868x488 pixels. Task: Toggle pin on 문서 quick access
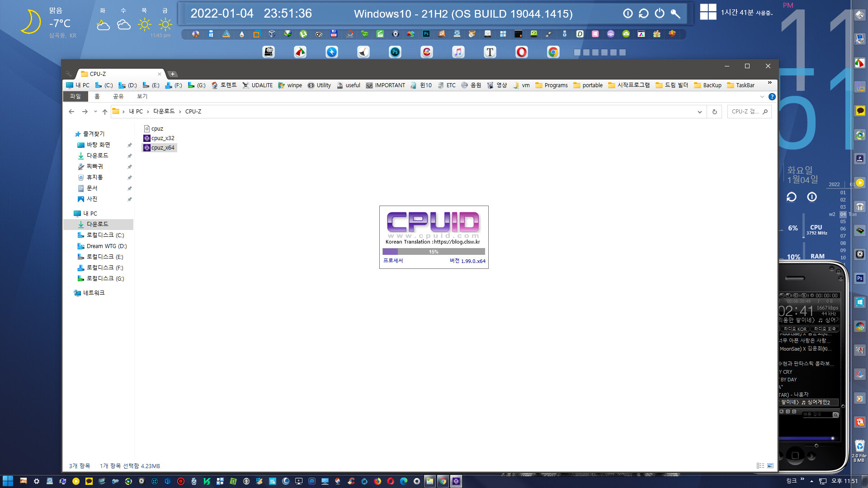tap(129, 188)
